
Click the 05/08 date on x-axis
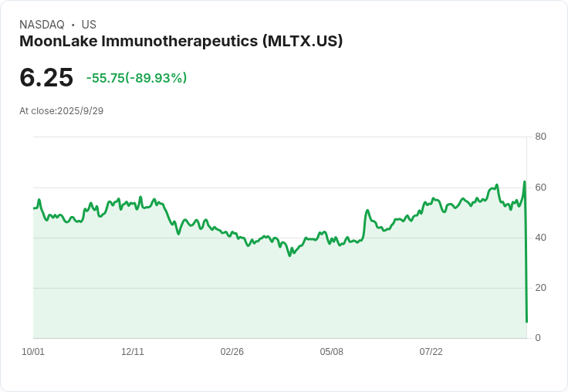(332, 352)
